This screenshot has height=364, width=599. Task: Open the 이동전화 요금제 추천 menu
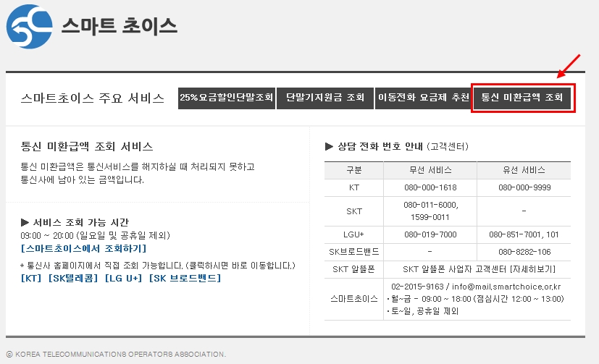click(x=423, y=98)
